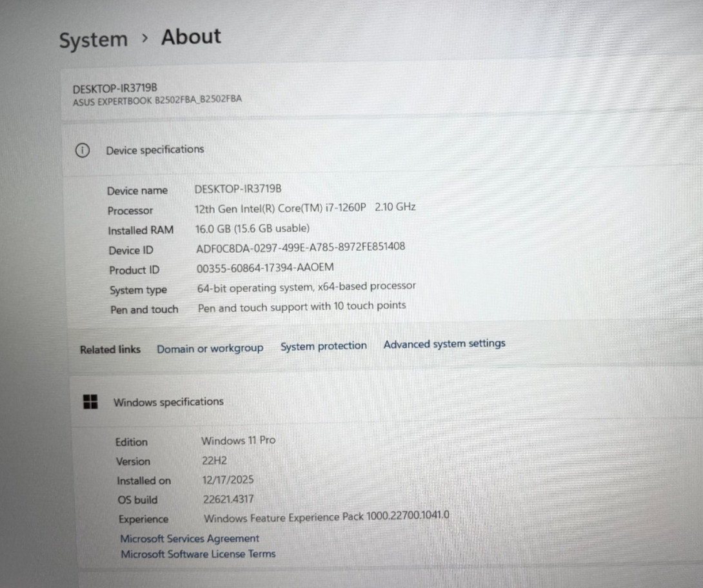Click the Product ID label
The width and height of the screenshot is (703, 588).
click(x=134, y=270)
